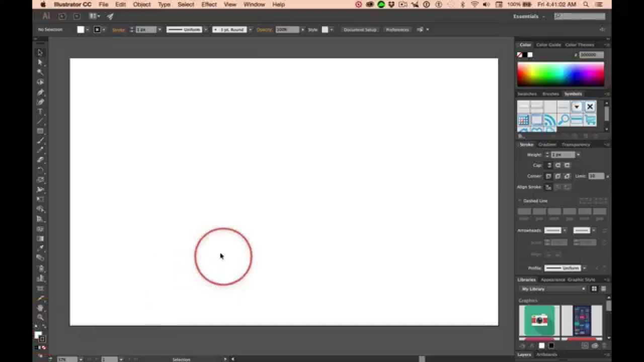This screenshot has width=644, height=362.
Task: Select the Hand tool
Action: click(x=40, y=307)
